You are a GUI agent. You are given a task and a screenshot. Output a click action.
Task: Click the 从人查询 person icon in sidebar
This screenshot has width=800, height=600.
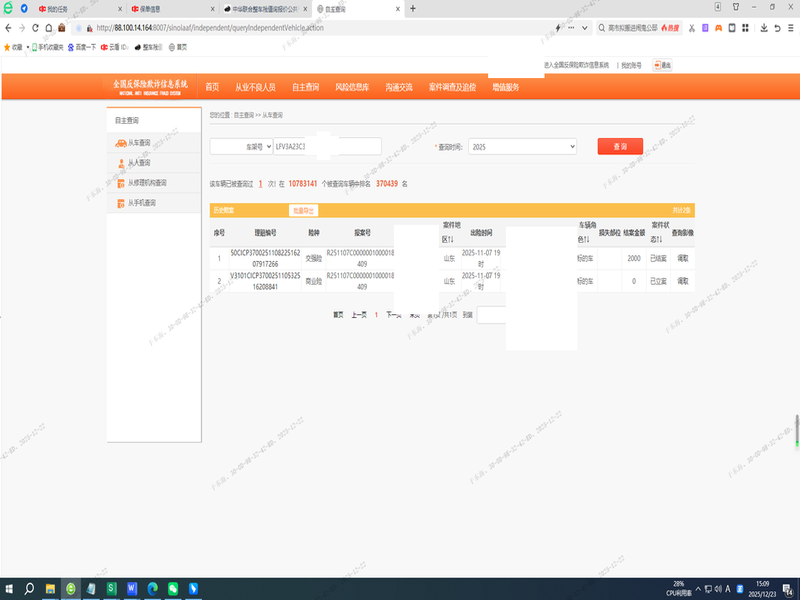[120, 163]
